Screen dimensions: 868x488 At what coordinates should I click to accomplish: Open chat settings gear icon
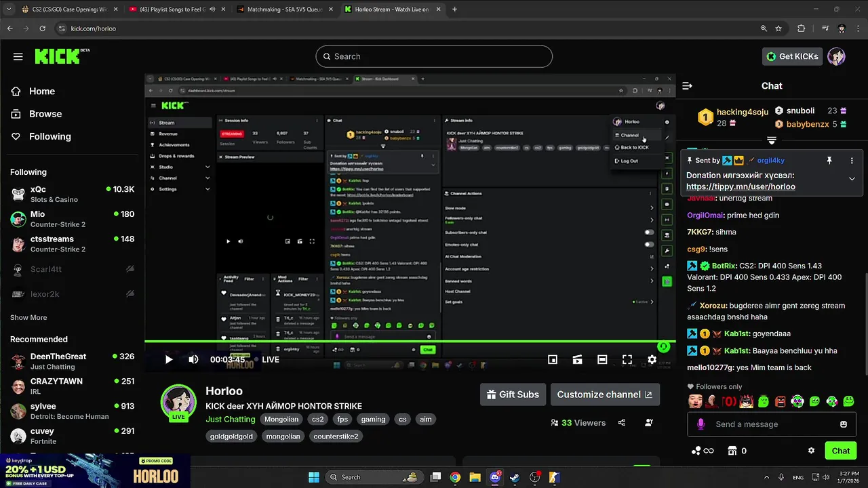811,451
